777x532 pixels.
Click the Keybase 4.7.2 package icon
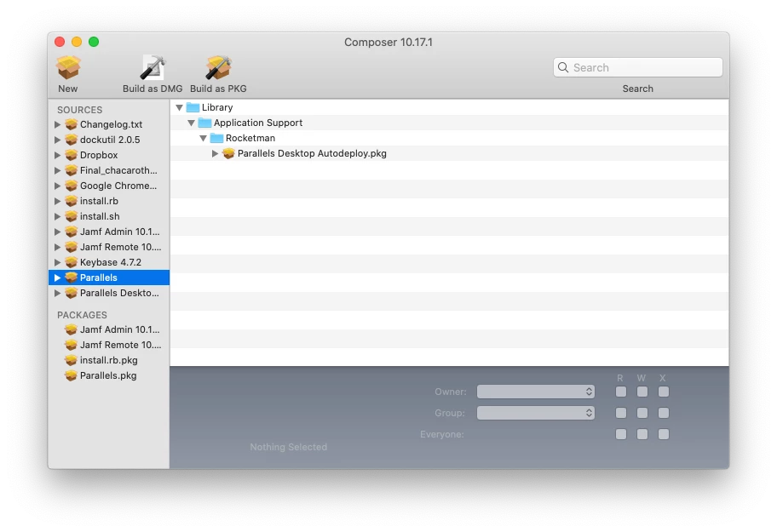(x=72, y=262)
